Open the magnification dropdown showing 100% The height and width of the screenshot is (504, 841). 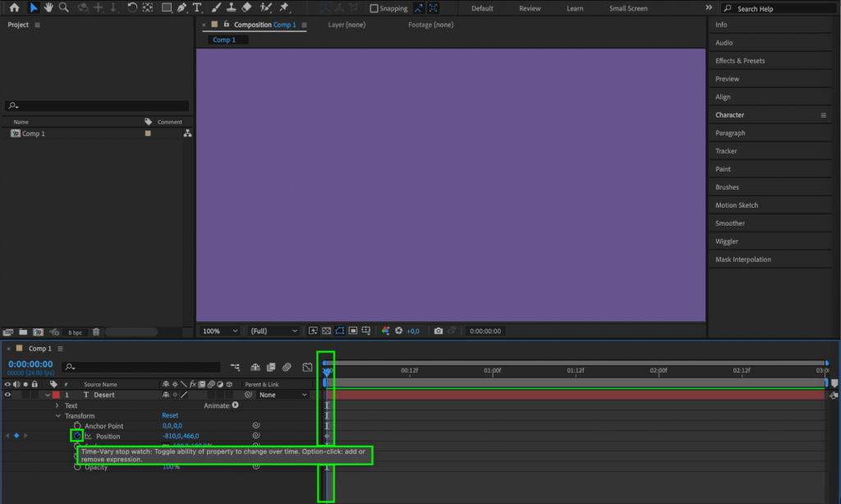tap(219, 331)
